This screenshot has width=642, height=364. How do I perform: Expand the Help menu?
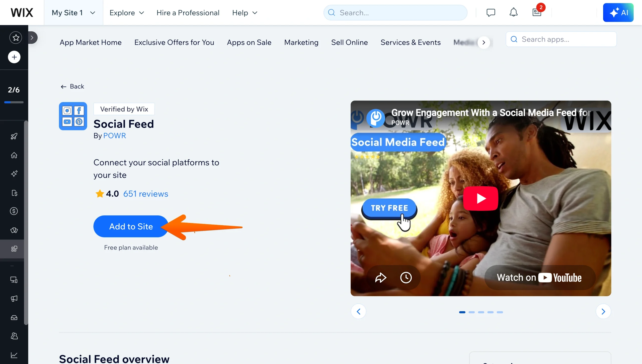245,13
